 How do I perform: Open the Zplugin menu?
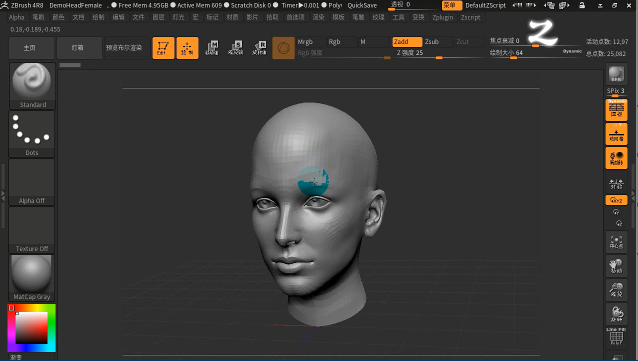[443, 17]
